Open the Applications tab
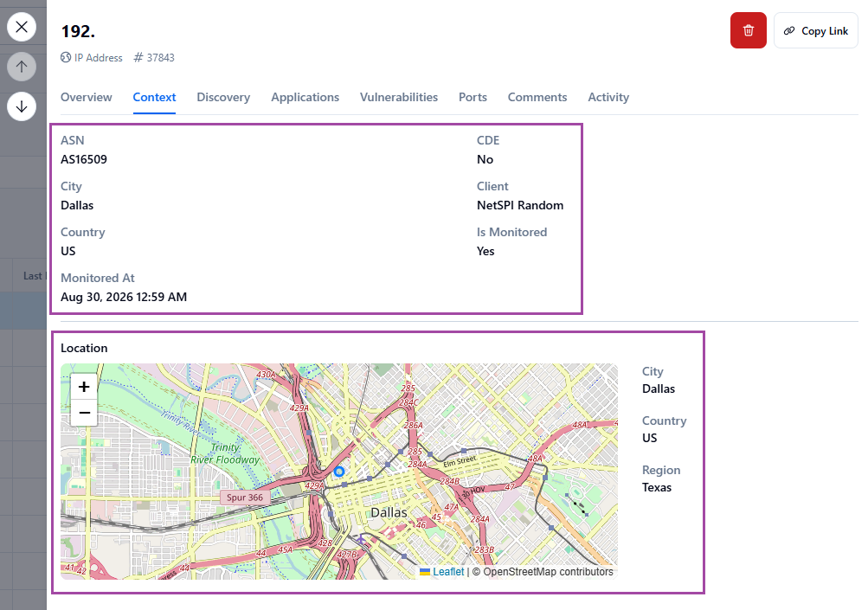Viewport: 868px width, 610px height. tap(305, 98)
